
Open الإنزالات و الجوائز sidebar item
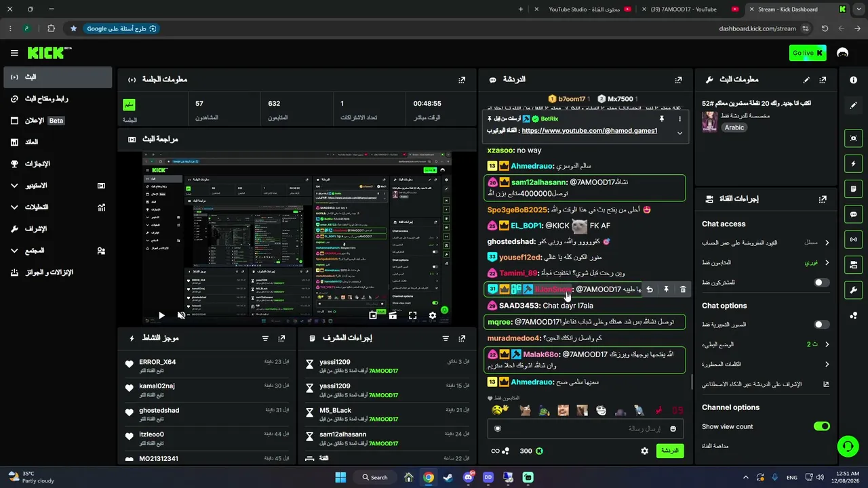tap(58, 272)
